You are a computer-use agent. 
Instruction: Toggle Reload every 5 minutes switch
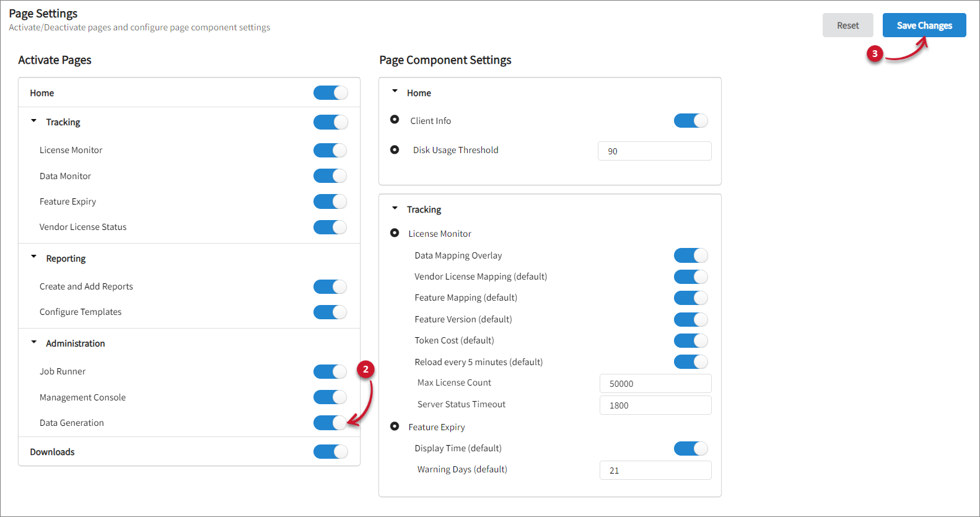pyautogui.click(x=691, y=361)
